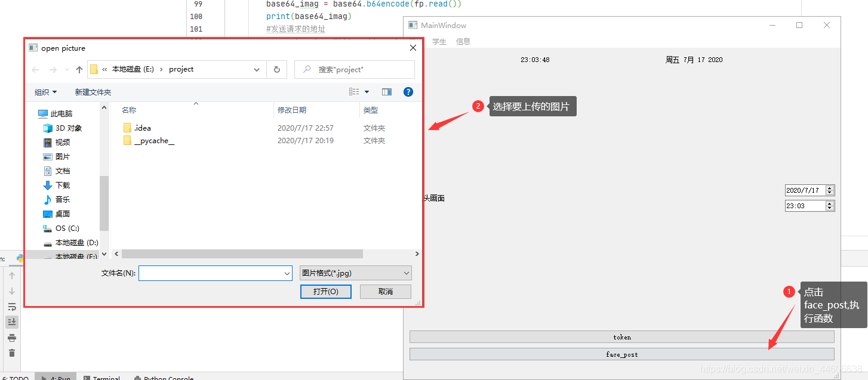
Task: Open recent locations dropdown beside forward arrow
Action: coord(66,70)
